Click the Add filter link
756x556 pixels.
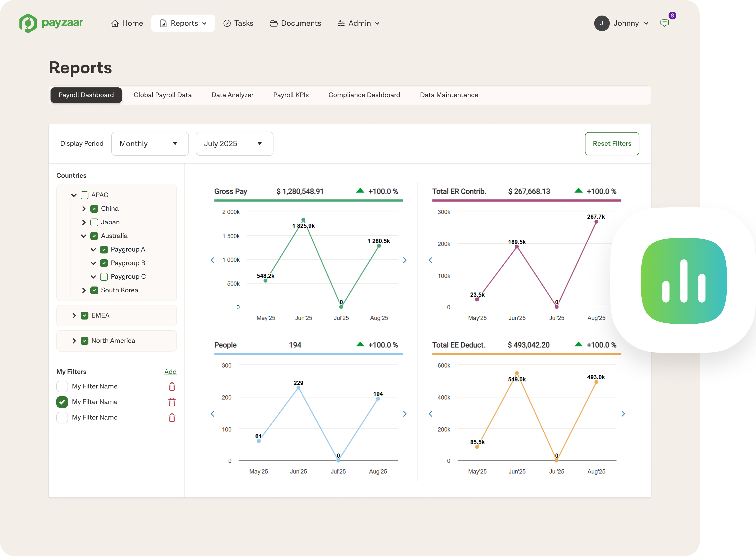pos(170,371)
